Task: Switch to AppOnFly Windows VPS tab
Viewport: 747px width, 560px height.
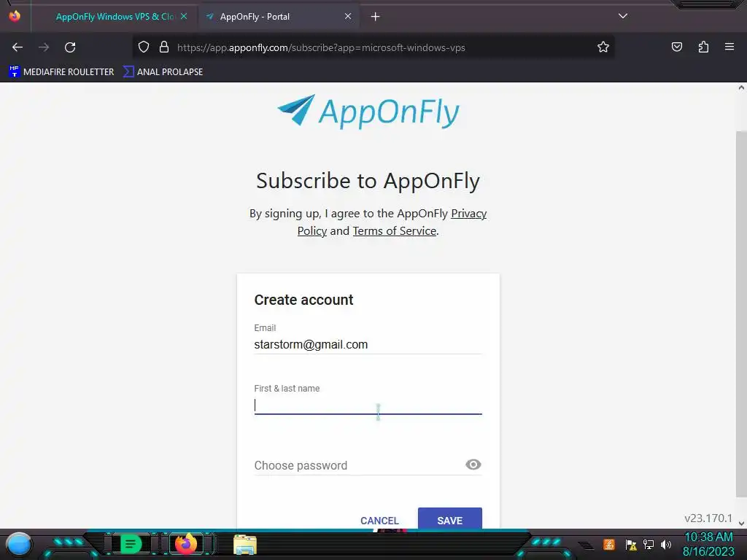Action: (x=113, y=17)
